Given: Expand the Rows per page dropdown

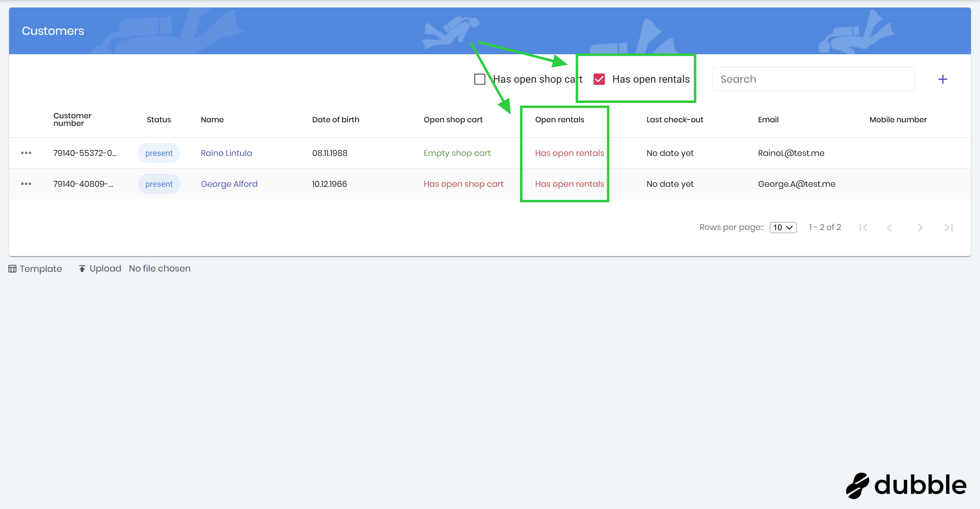Looking at the screenshot, I should tap(783, 228).
